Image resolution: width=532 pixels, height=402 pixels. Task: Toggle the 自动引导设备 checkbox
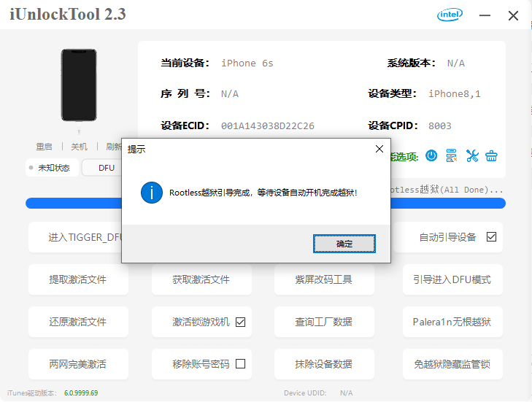[491, 237]
